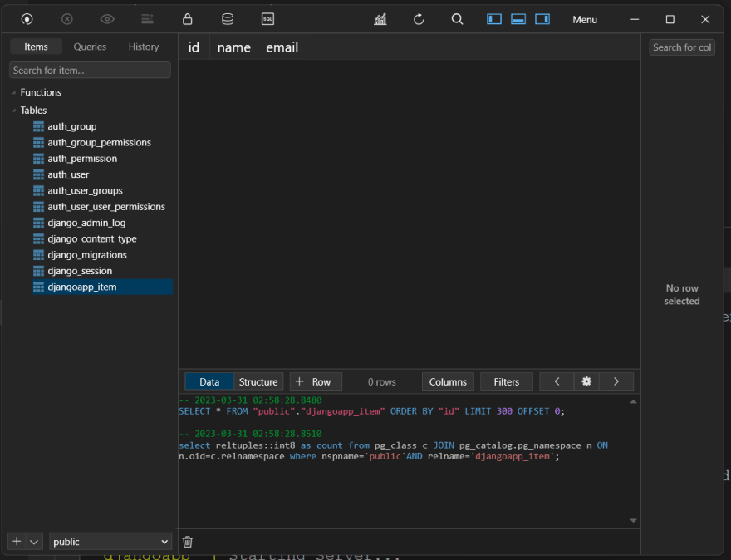Click console scrollbar up arrow
Screen dimensions: 731x560
coord(633,401)
